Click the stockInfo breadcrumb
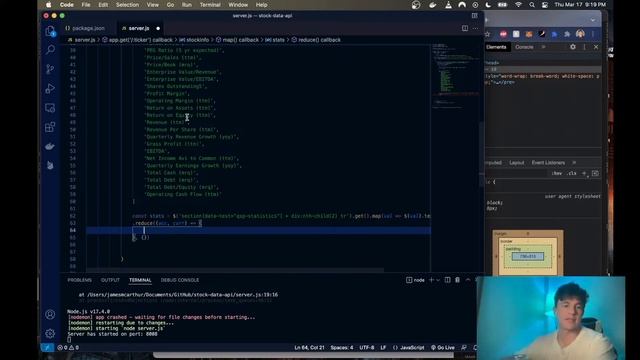This screenshot has height=360, width=640. pos(194,40)
